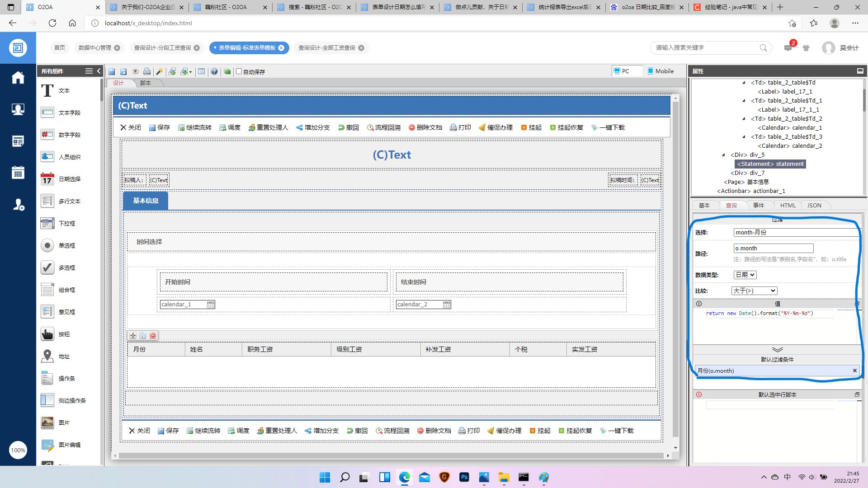This screenshot has height=488, width=868.
Task: Enable the 自动保存 checkbox
Action: tap(239, 71)
